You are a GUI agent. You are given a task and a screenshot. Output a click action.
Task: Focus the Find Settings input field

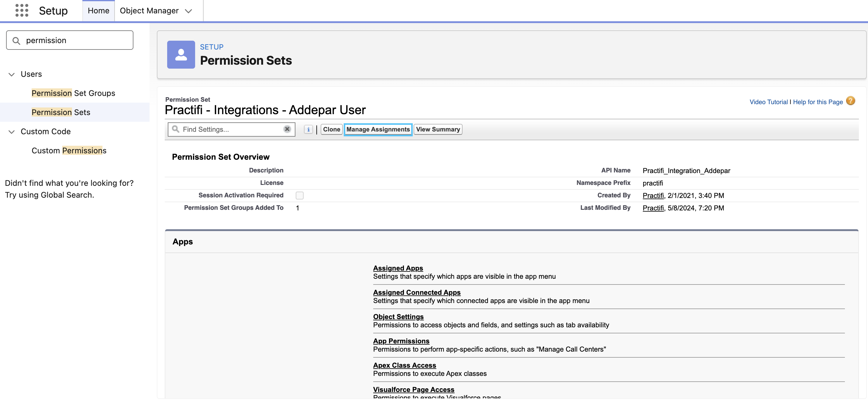pos(232,129)
